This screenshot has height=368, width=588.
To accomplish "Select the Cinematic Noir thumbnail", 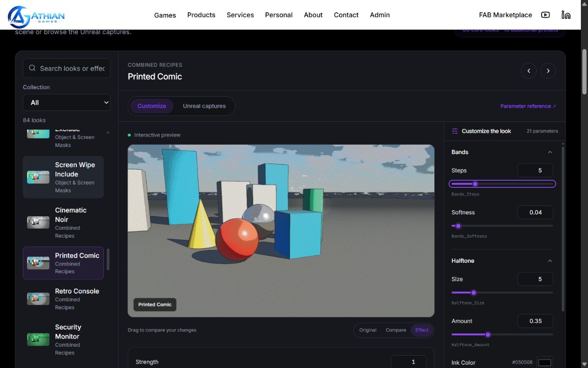I will pos(38,222).
